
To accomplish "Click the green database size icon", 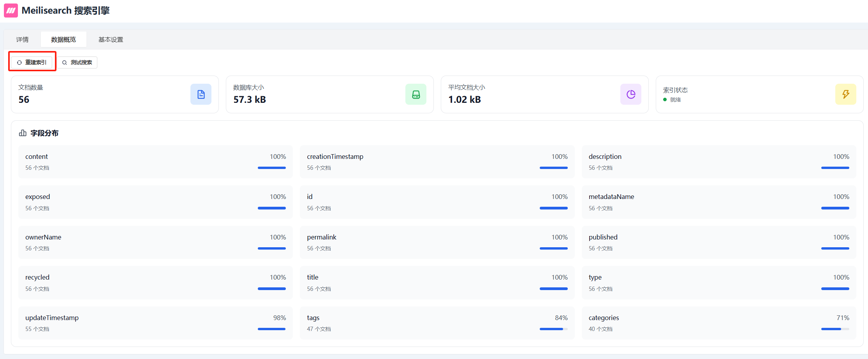I will tap(416, 94).
